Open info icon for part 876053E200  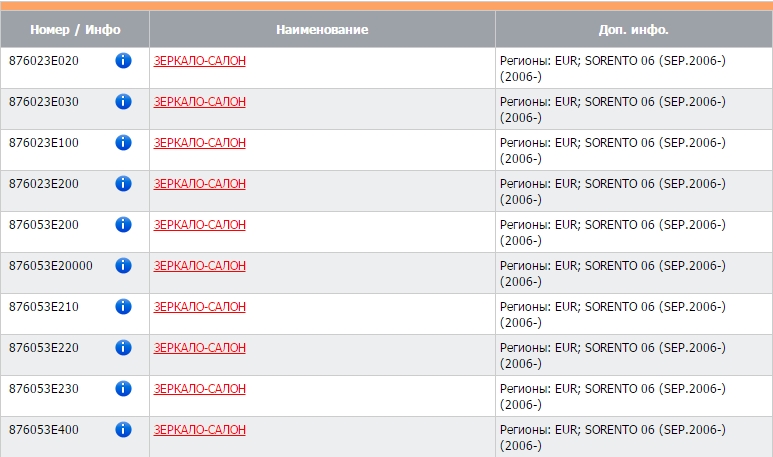tap(124, 225)
